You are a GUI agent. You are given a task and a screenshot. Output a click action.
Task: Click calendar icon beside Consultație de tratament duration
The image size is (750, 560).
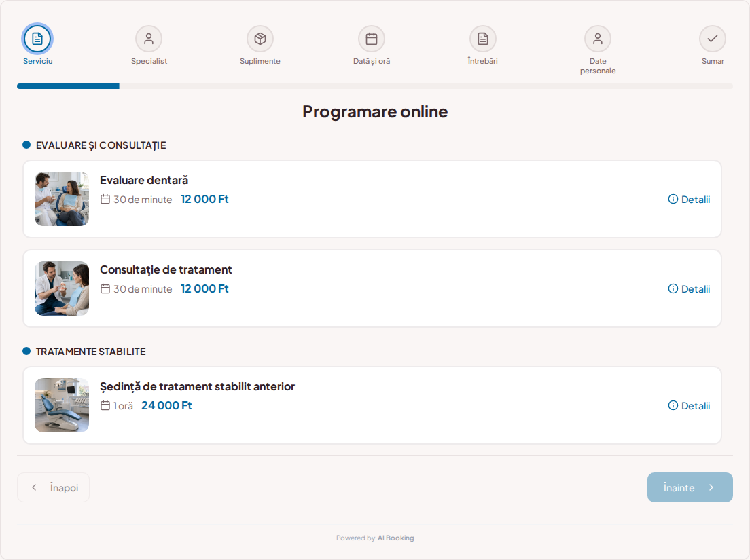[x=105, y=288]
